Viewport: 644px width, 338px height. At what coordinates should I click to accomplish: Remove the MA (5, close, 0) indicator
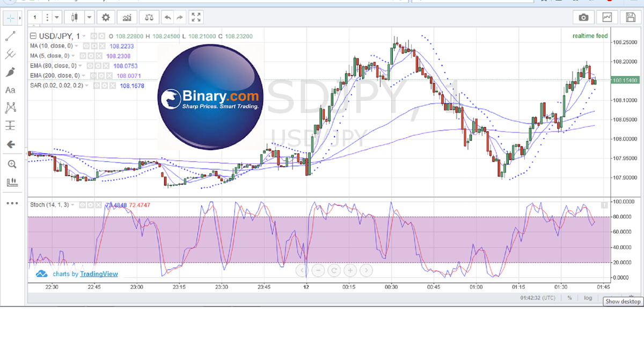[x=99, y=56]
